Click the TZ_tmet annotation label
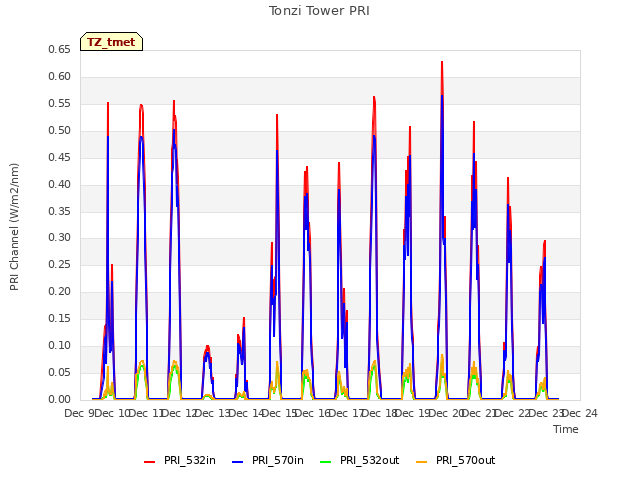 111,42
